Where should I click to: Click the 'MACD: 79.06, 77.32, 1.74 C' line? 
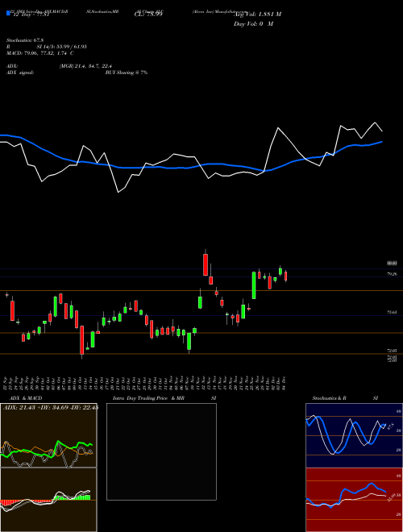click(x=40, y=53)
